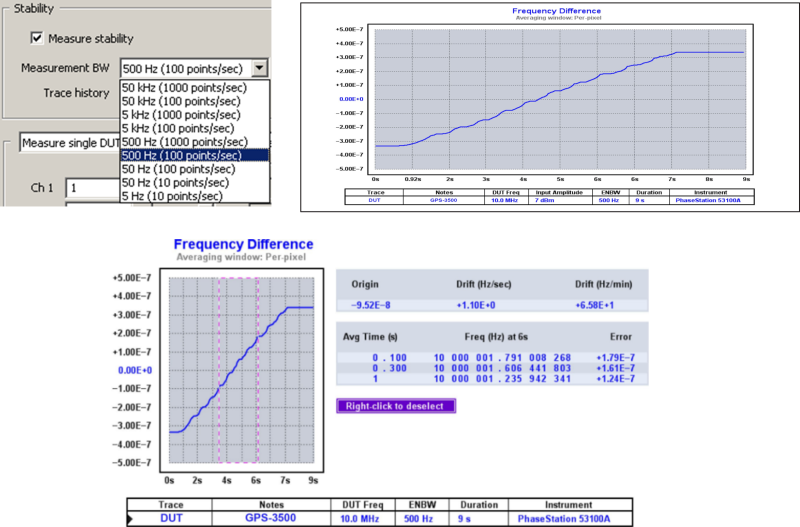Image resolution: width=800 pixels, height=527 pixels.
Task: Select 50 Hz (100 points/sec) option
Action: pyautogui.click(x=180, y=169)
